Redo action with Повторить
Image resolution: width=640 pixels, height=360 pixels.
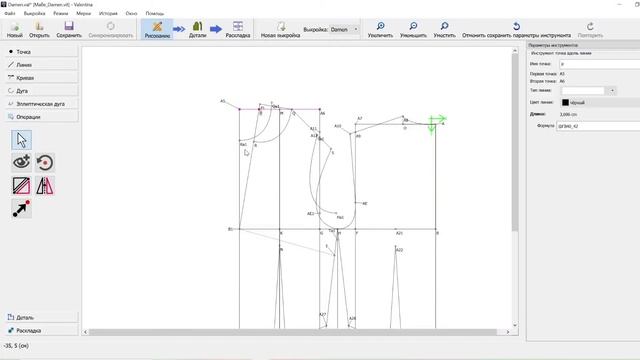click(590, 30)
